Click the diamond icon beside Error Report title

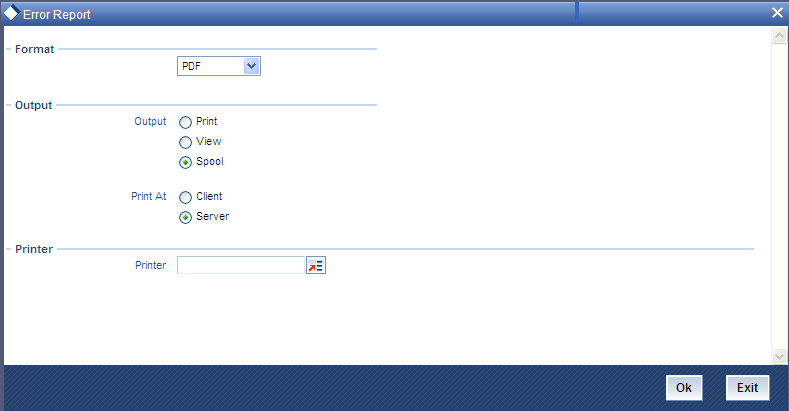pyautogui.click(x=12, y=13)
